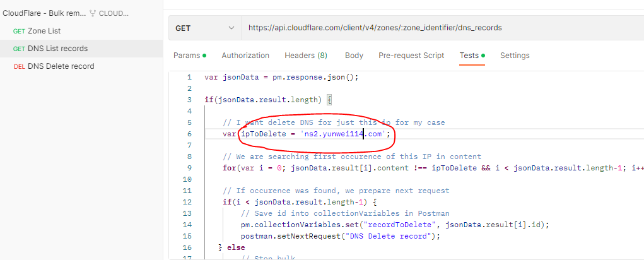Click the postman.setNextRequest line
The height and width of the screenshot is (260, 644).
(x=341, y=236)
